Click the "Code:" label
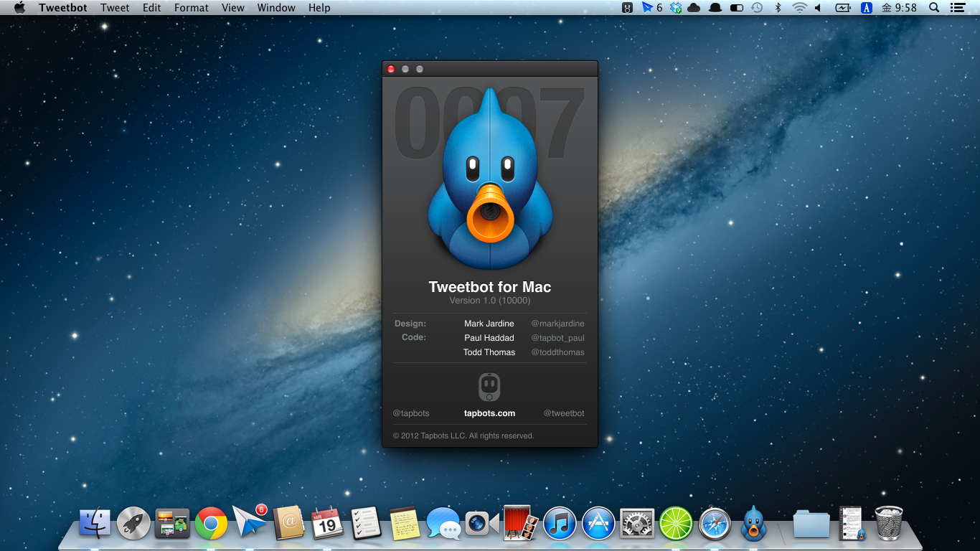Image resolution: width=980 pixels, height=551 pixels. (x=414, y=337)
